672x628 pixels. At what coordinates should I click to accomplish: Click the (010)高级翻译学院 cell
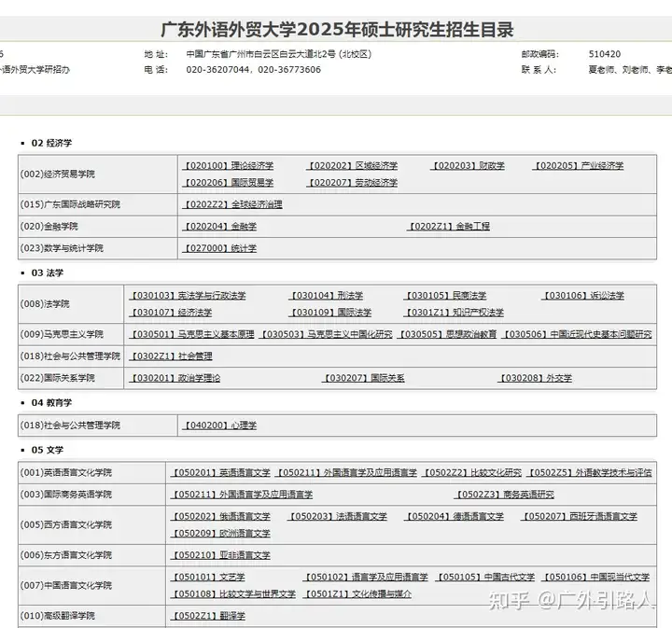click(x=91, y=617)
